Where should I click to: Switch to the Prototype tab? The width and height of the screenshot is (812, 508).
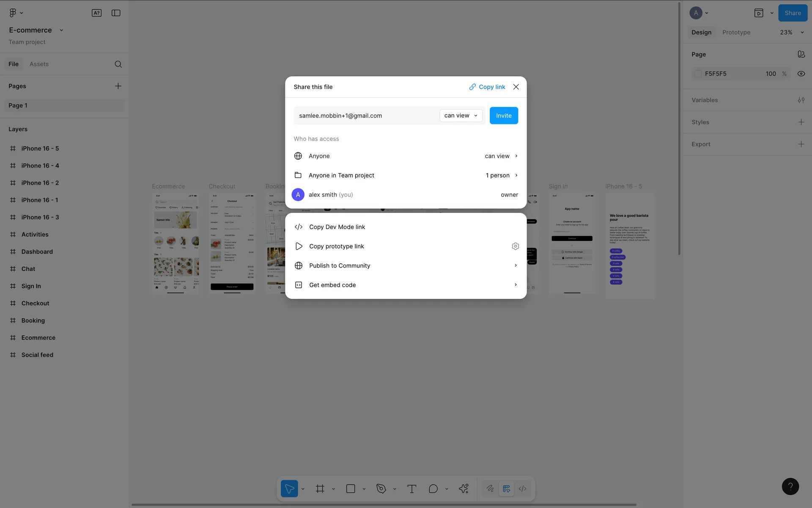coord(736,32)
